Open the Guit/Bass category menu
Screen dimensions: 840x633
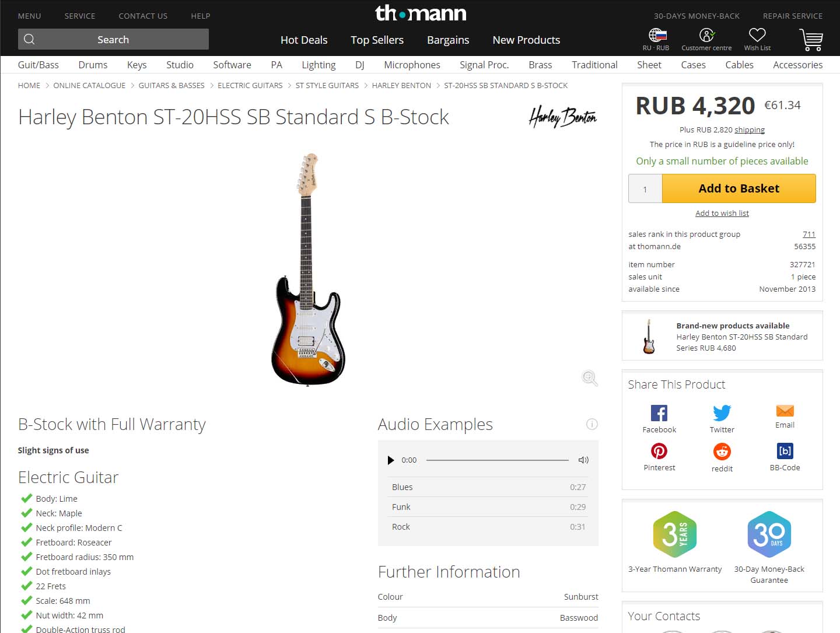[x=38, y=65]
